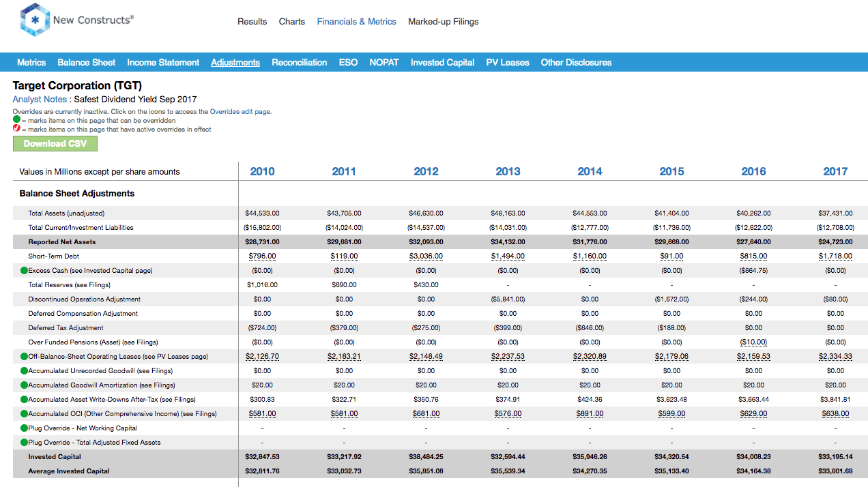This screenshot has height=487, width=868.
Task: Click Accumulated OCI value $891.00
Action: [590, 414]
